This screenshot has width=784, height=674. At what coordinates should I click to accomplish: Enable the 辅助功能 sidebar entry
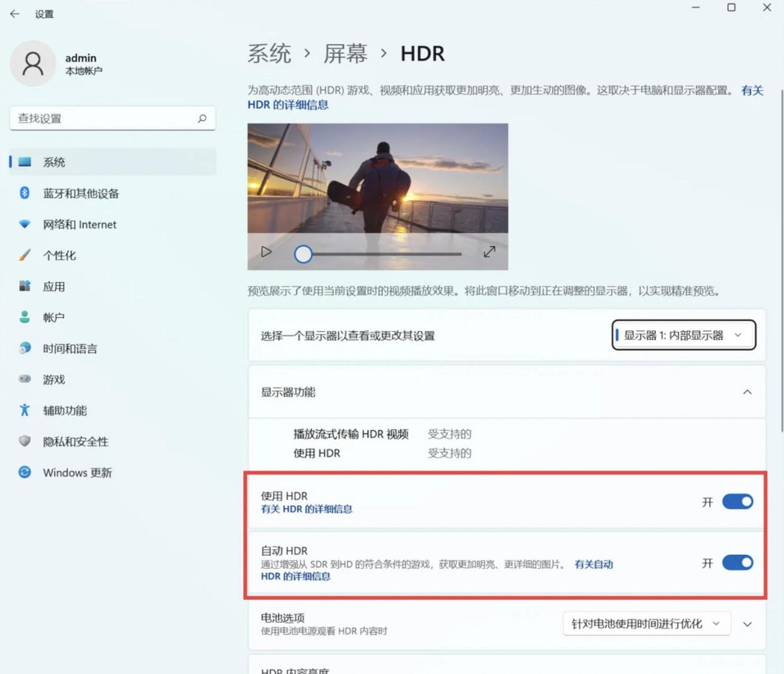pyautogui.click(x=64, y=410)
